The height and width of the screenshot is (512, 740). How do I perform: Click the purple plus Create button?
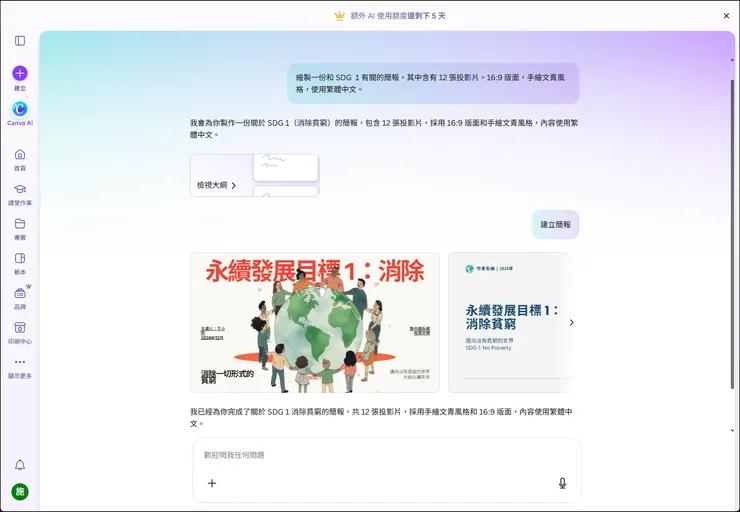pyautogui.click(x=20, y=73)
